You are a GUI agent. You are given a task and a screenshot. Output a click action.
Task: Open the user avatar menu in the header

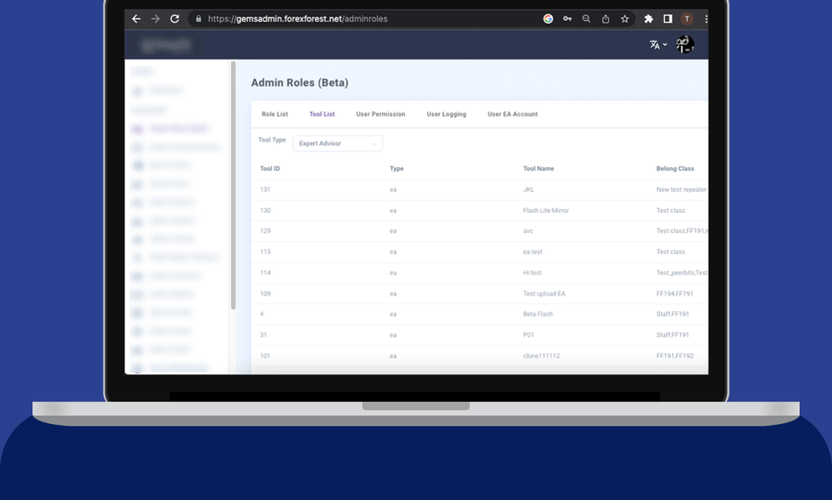[x=685, y=44]
